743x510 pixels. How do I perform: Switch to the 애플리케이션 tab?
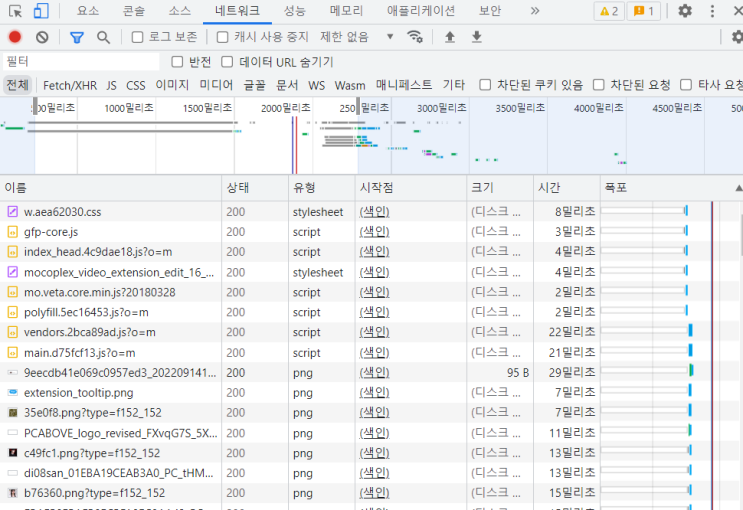pyautogui.click(x=421, y=11)
